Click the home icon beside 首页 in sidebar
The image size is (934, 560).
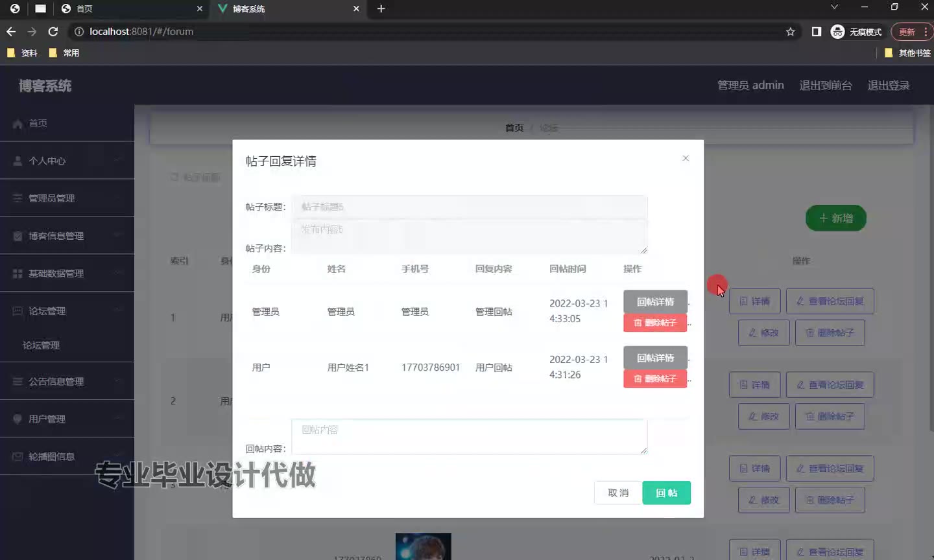click(18, 123)
